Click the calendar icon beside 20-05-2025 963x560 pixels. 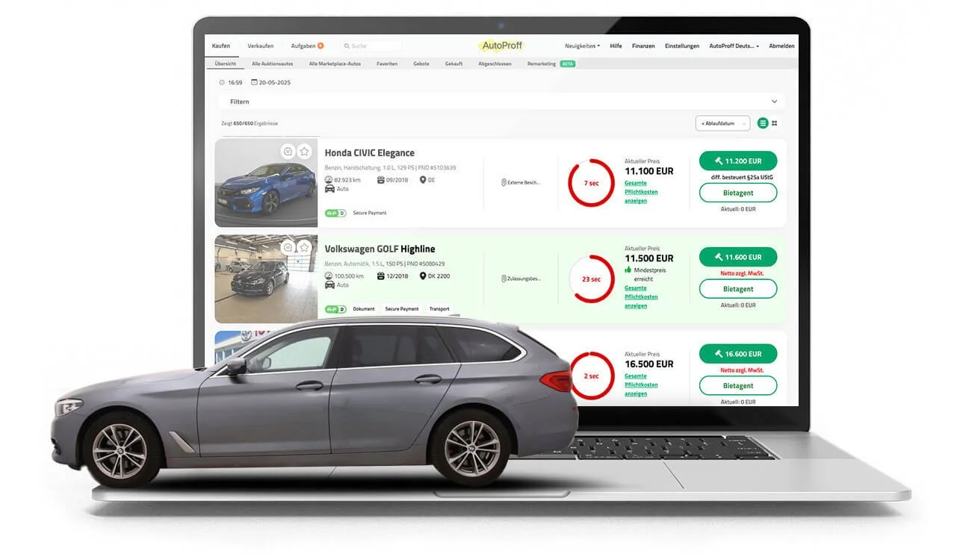254,82
